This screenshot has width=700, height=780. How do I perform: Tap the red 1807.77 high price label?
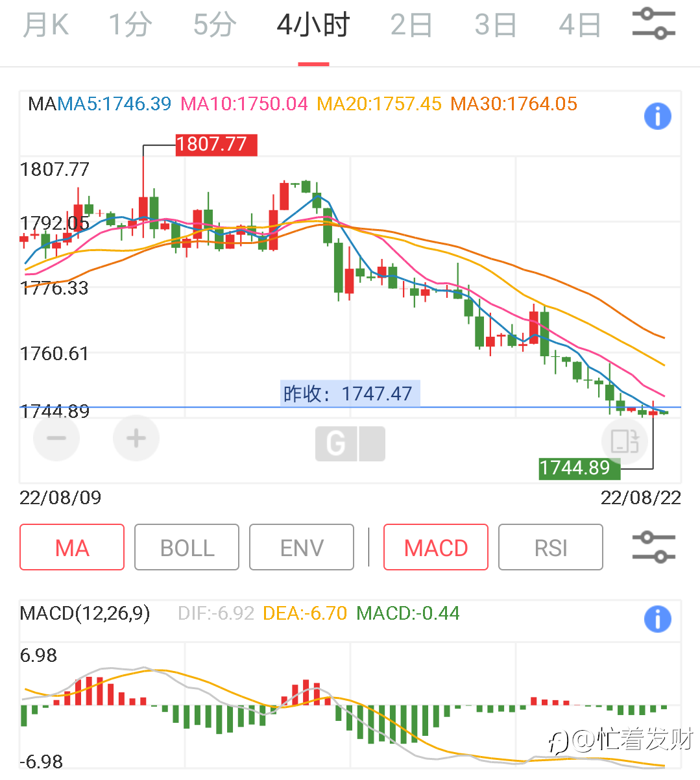pyautogui.click(x=217, y=145)
